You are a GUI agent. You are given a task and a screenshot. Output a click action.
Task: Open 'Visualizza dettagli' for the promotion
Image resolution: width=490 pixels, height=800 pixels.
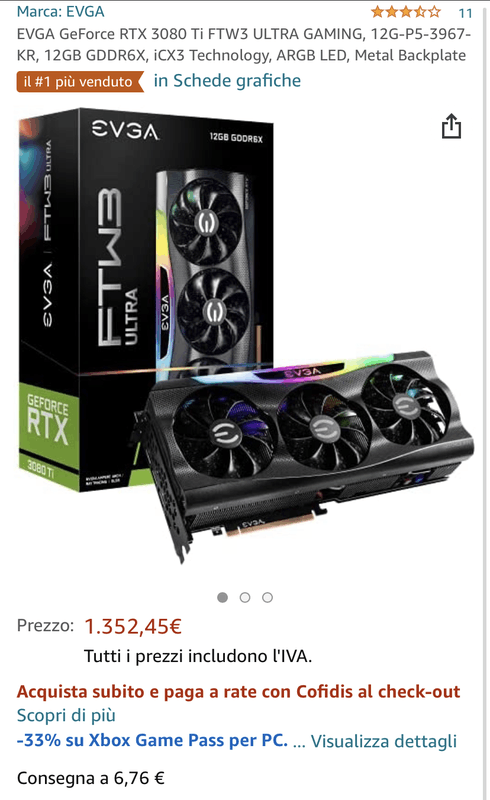[384, 741]
